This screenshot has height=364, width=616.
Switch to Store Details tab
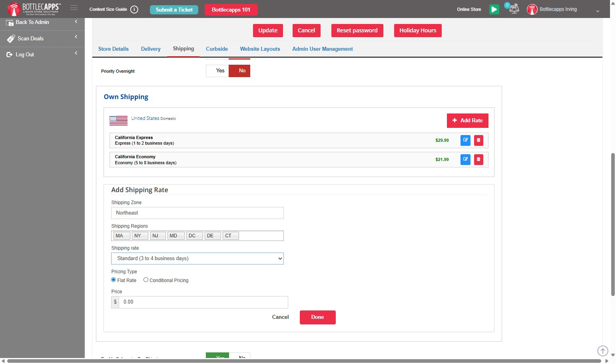pyautogui.click(x=114, y=49)
